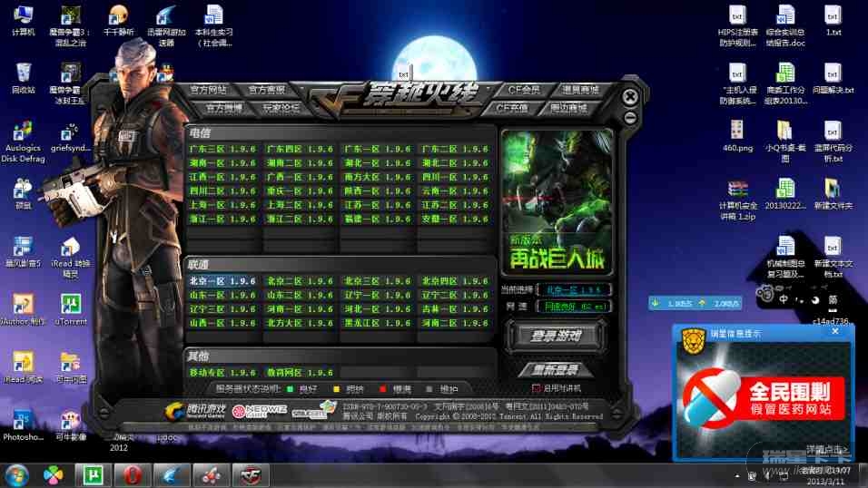Click the Opera icon in taskbar
Viewport: 868px width, 488px height.
click(133, 475)
